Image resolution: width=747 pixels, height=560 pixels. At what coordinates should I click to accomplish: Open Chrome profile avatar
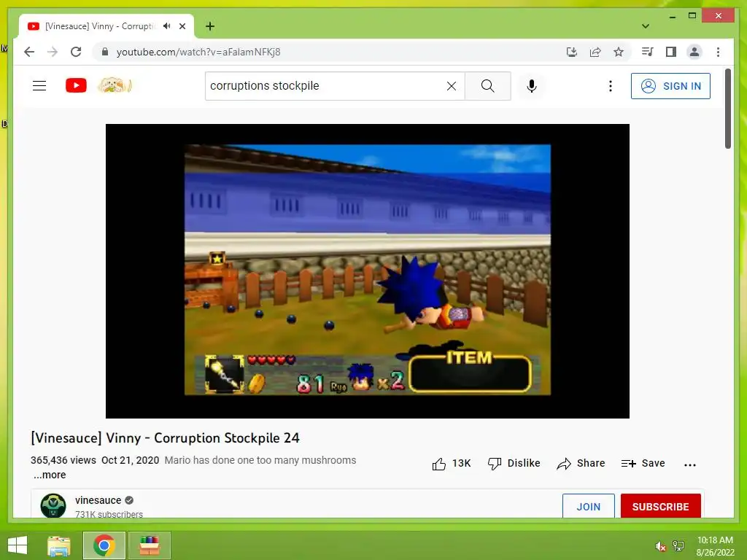coord(694,52)
